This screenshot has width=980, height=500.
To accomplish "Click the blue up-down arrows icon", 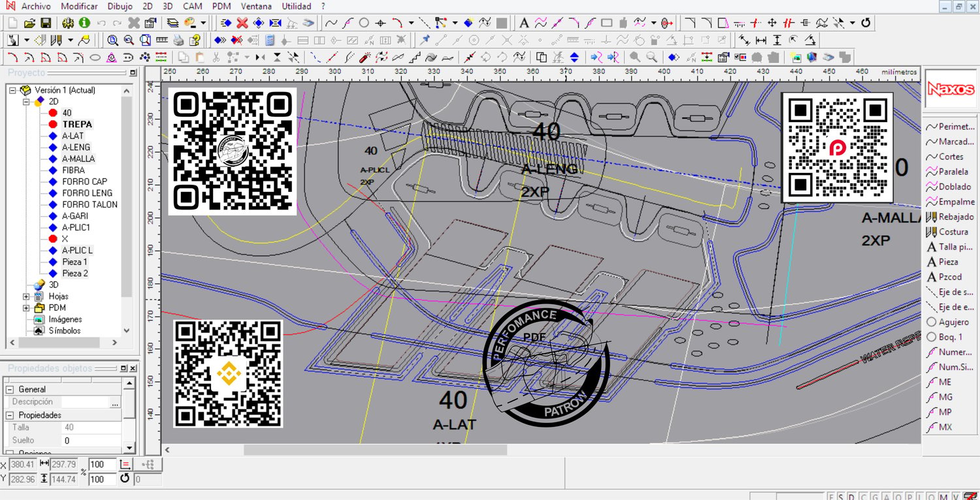I will [x=574, y=57].
